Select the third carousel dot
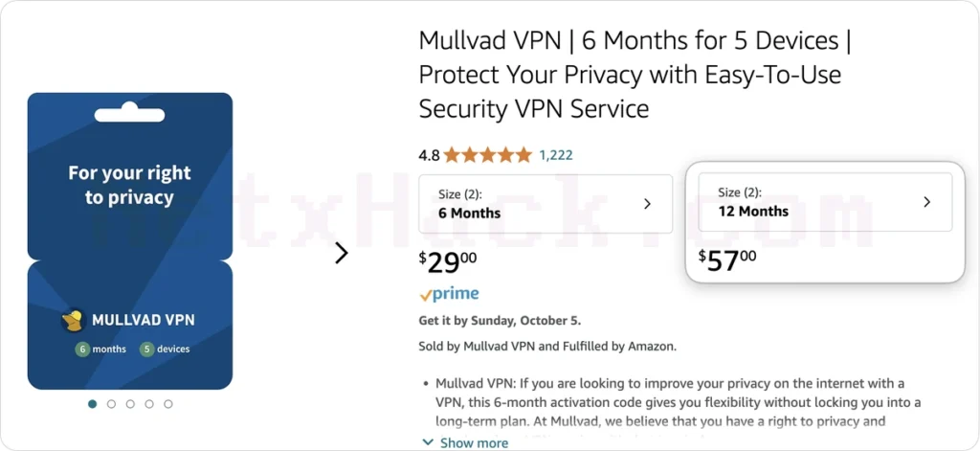 coord(130,404)
